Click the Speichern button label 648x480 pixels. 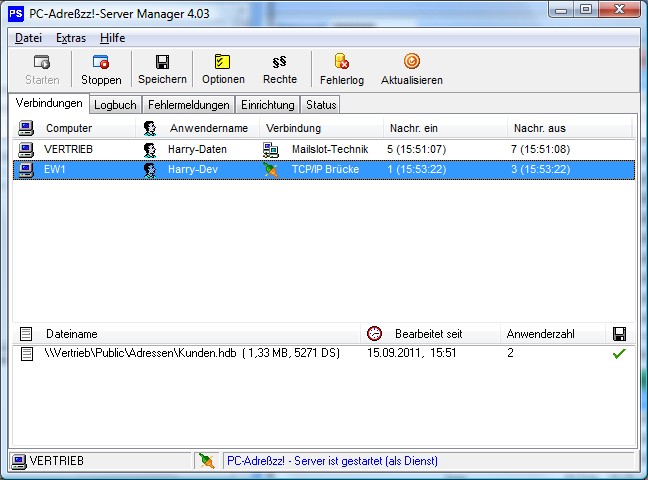coord(162,79)
